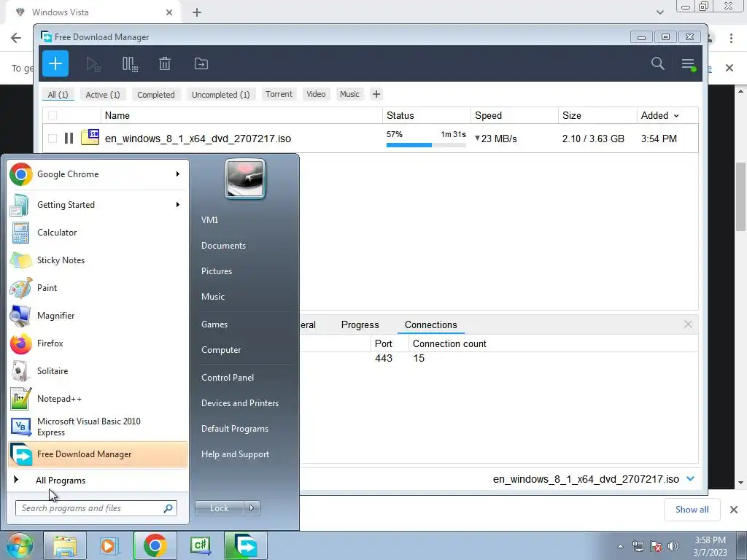Screen dimensions: 747x560
Task: Open the C# taskbar application icon
Action: pyautogui.click(x=200, y=545)
